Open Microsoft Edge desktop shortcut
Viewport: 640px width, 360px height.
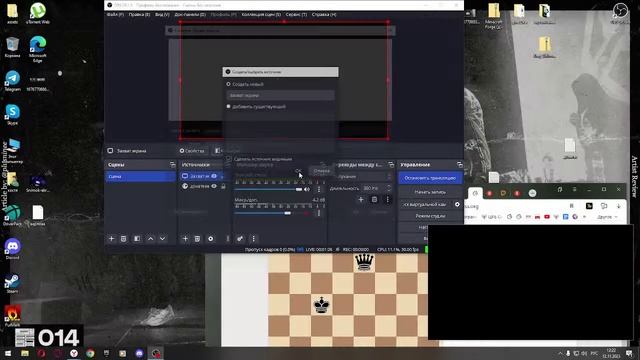tap(38, 49)
